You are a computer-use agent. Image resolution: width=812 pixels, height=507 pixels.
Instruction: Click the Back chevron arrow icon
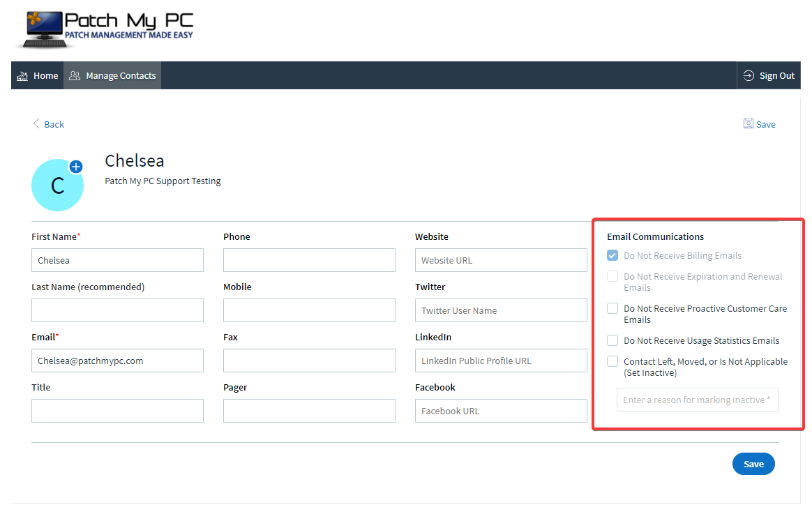click(36, 123)
